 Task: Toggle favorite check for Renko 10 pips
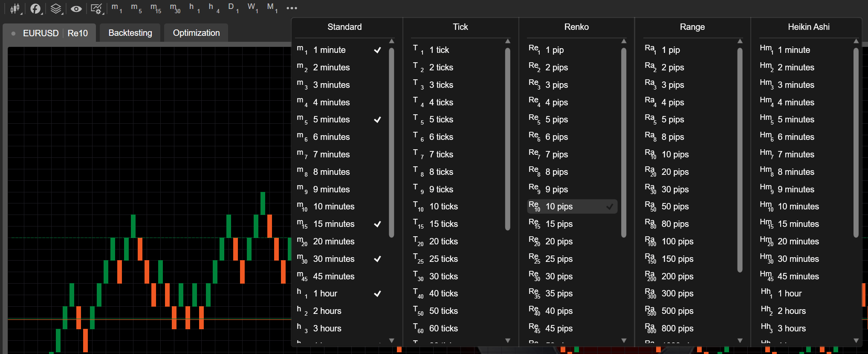[610, 206]
